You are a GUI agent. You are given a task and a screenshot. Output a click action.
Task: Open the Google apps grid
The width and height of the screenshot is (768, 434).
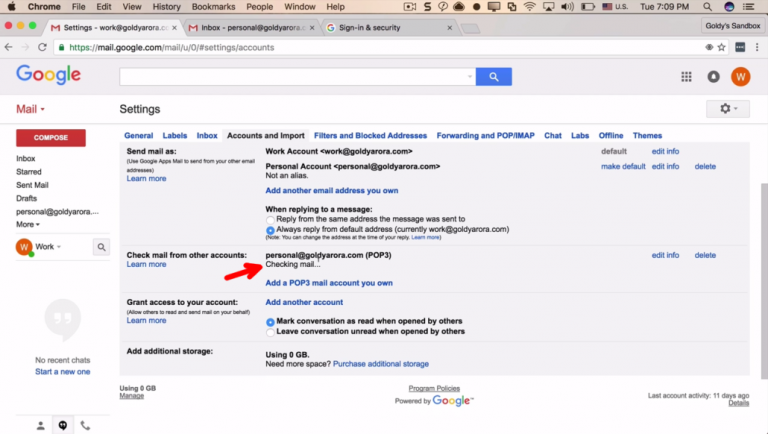(686, 76)
